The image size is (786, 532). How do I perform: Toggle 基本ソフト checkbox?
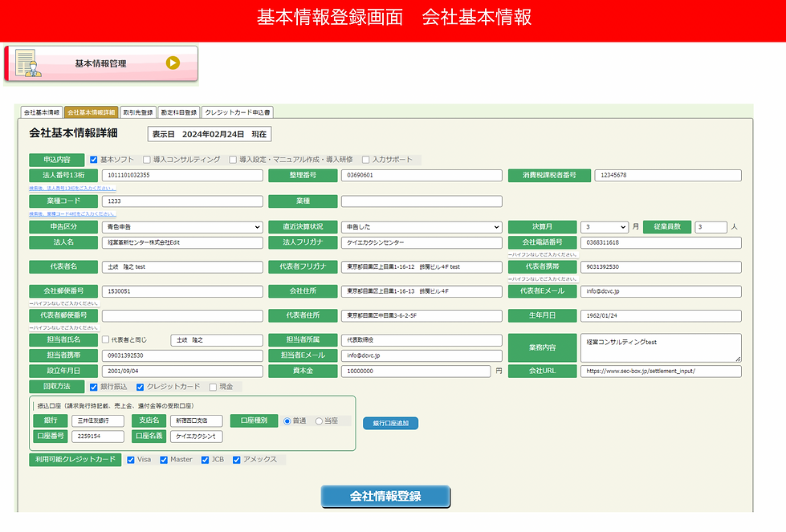tap(93, 160)
